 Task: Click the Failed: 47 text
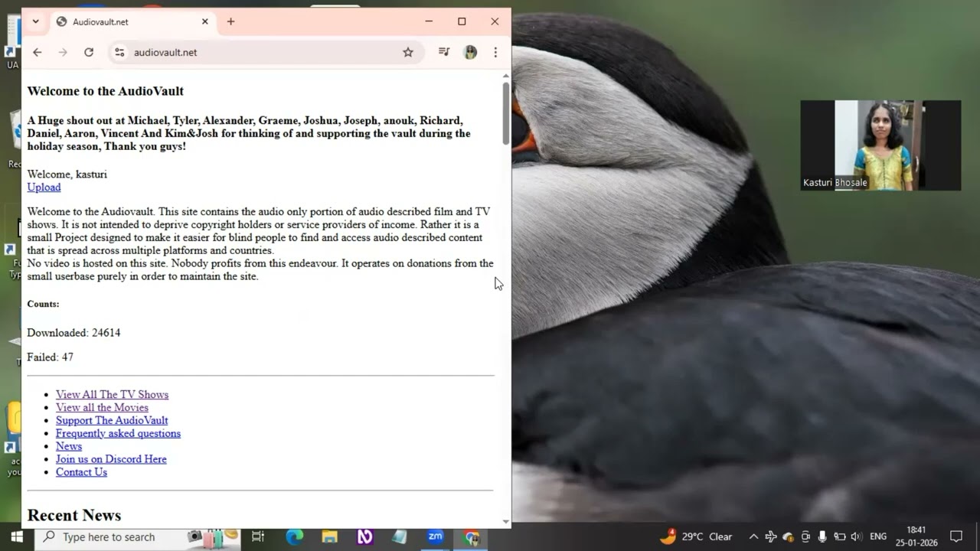point(51,357)
